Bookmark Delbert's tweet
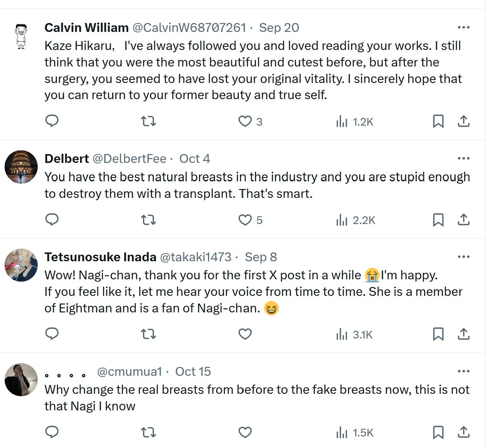The image size is (486, 448). point(438,220)
